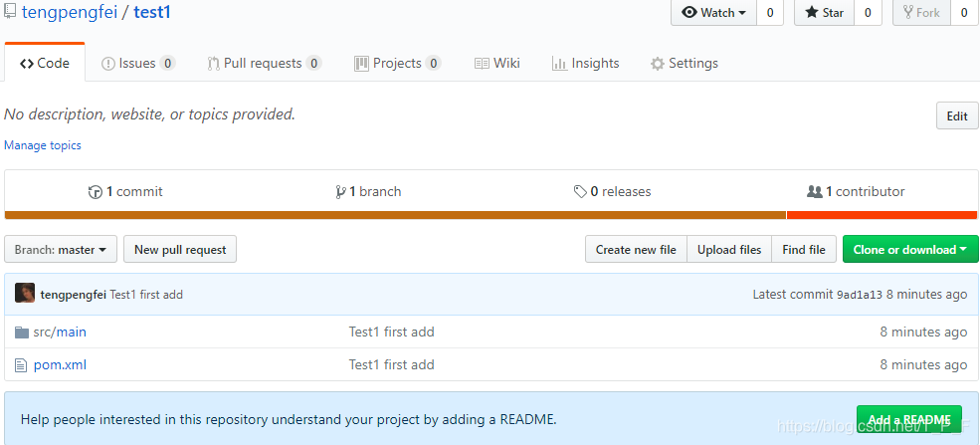The height and width of the screenshot is (445, 980).
Task: Open the 1 contributor link
Action: click(x=856, y=191)
